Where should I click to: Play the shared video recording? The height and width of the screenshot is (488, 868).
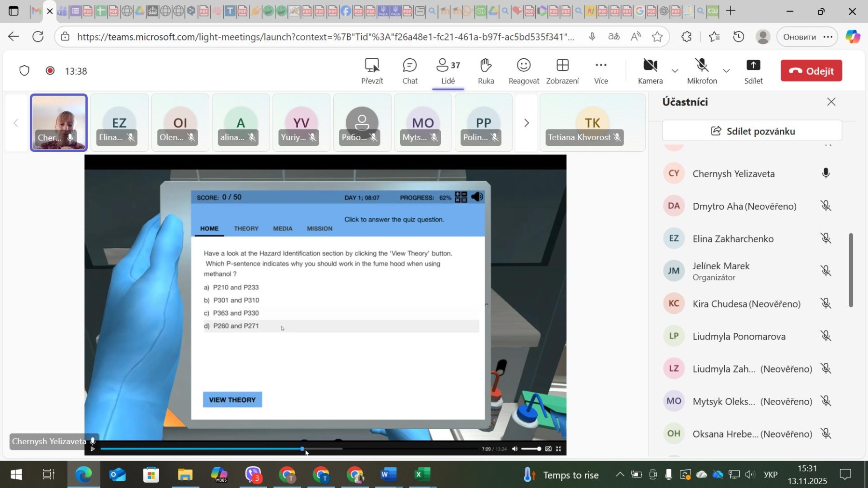[93, 449]
